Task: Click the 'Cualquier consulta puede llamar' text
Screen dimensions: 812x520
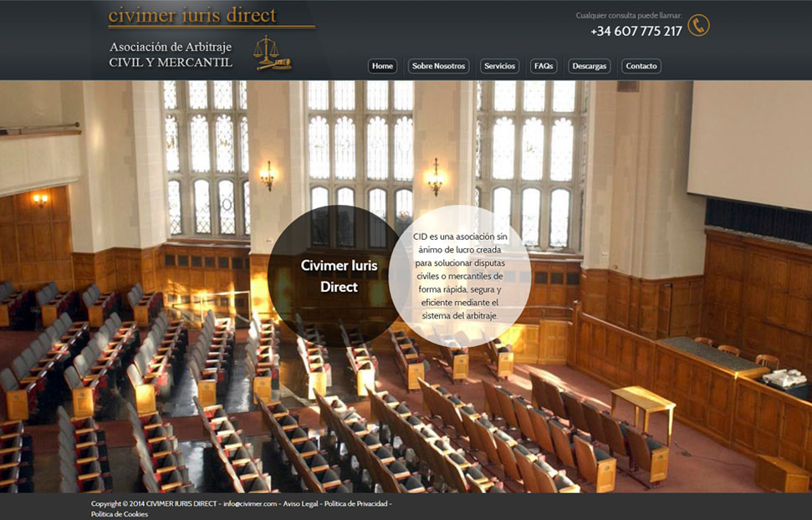Action: click(629, 16)
